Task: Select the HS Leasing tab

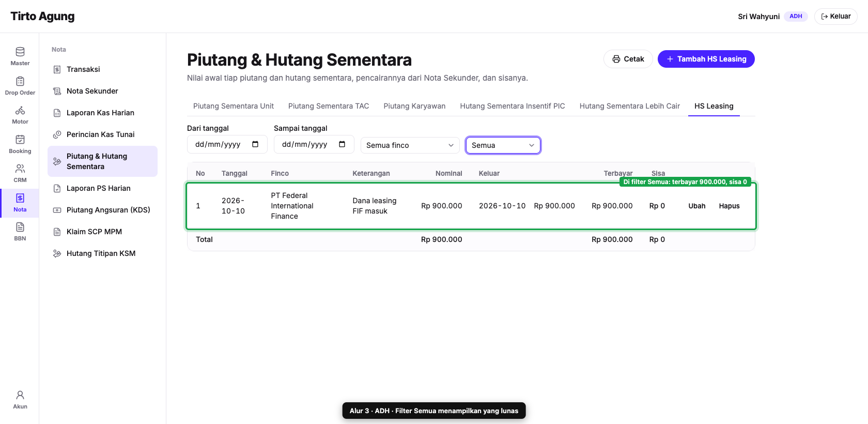Action: pyautogui.click(x=714, y=106)
